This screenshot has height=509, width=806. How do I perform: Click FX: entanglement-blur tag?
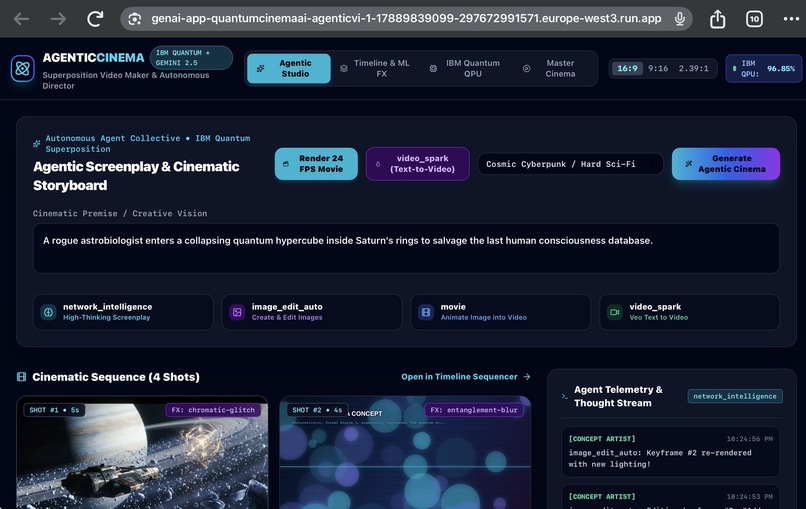point(474,410)
